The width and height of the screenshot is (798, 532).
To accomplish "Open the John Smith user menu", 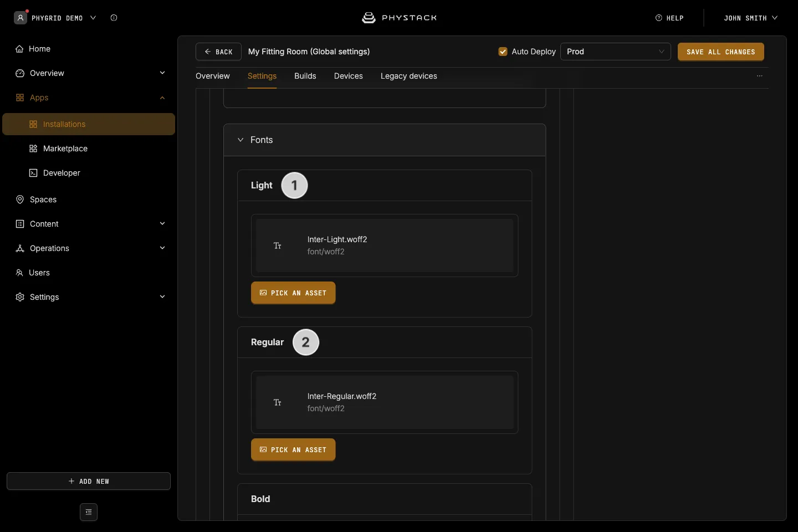I will point(750,18).
